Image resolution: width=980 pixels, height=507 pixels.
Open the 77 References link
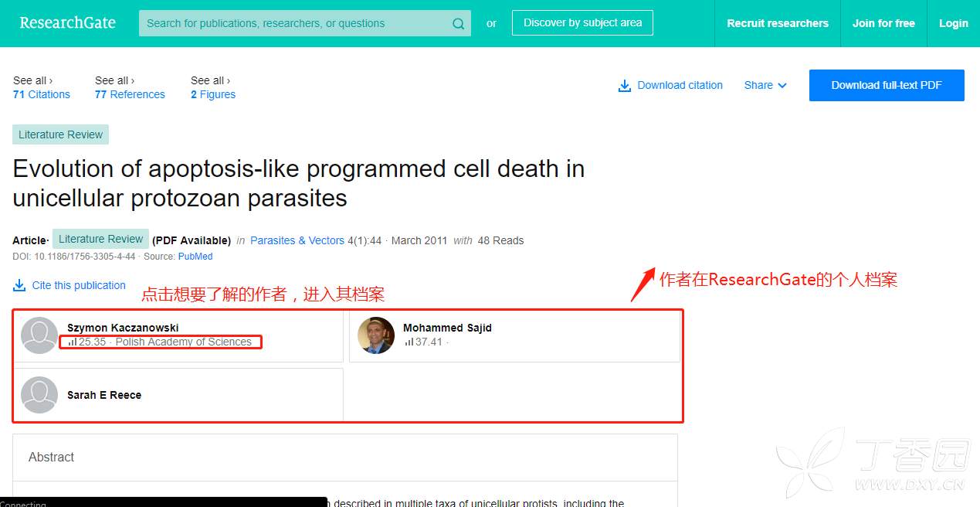[x=130, y=94]
